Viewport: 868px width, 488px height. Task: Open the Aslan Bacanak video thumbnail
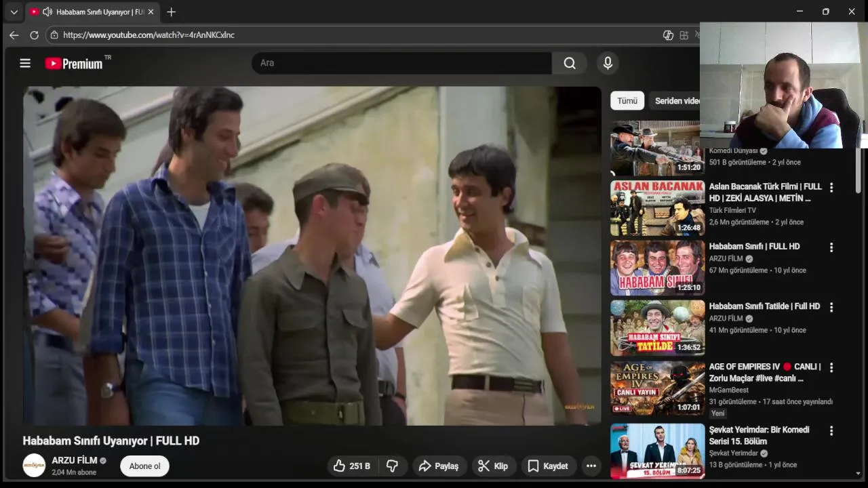click(658, 208)
